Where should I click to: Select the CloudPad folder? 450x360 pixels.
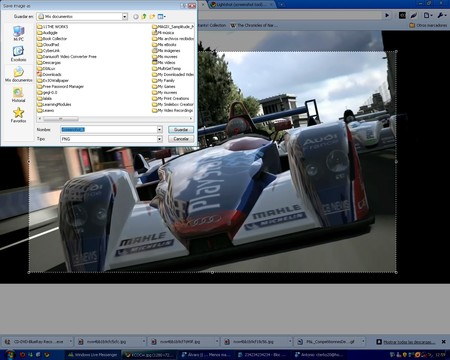[x=48, y=45]
